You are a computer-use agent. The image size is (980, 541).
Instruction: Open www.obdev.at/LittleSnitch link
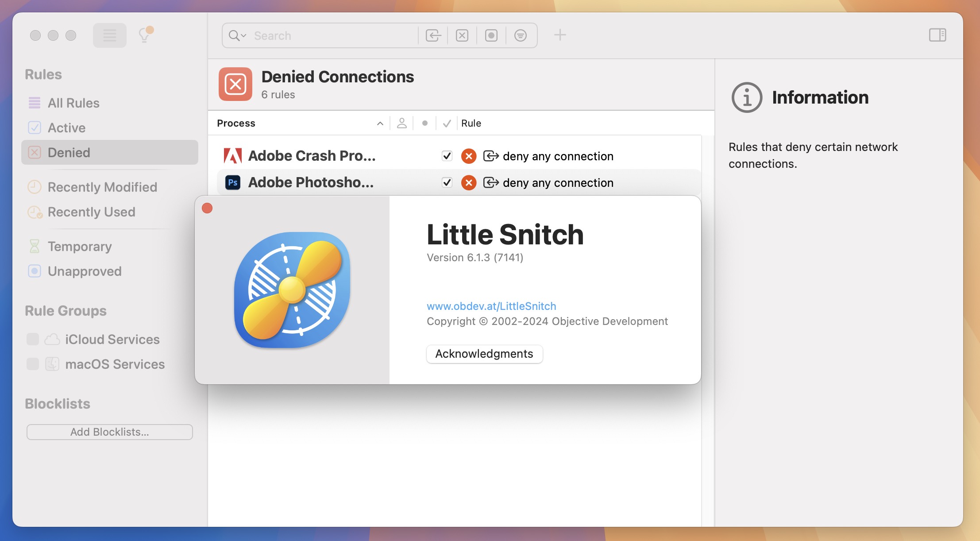(x=491, y=306)
